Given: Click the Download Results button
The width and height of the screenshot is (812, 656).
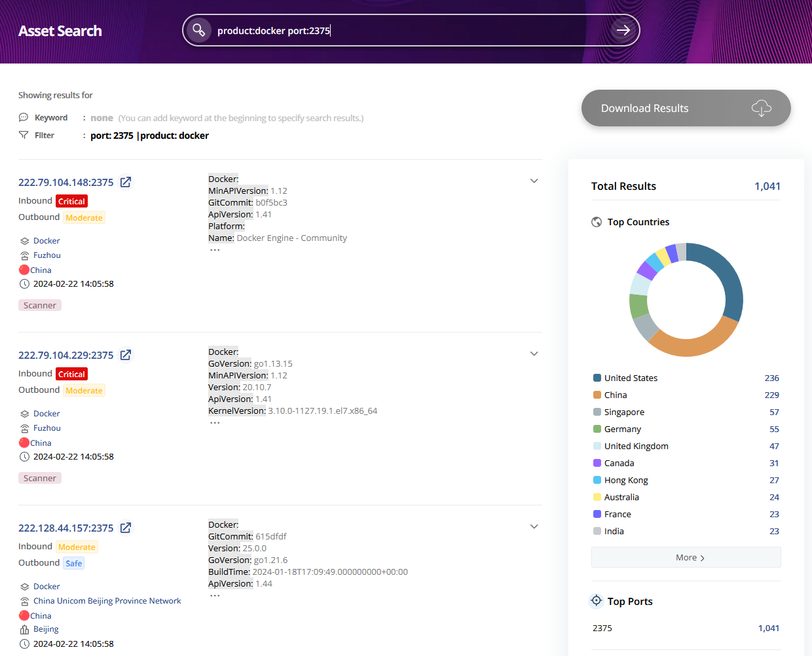Looking at the screenshot, I should pos(686,108).
